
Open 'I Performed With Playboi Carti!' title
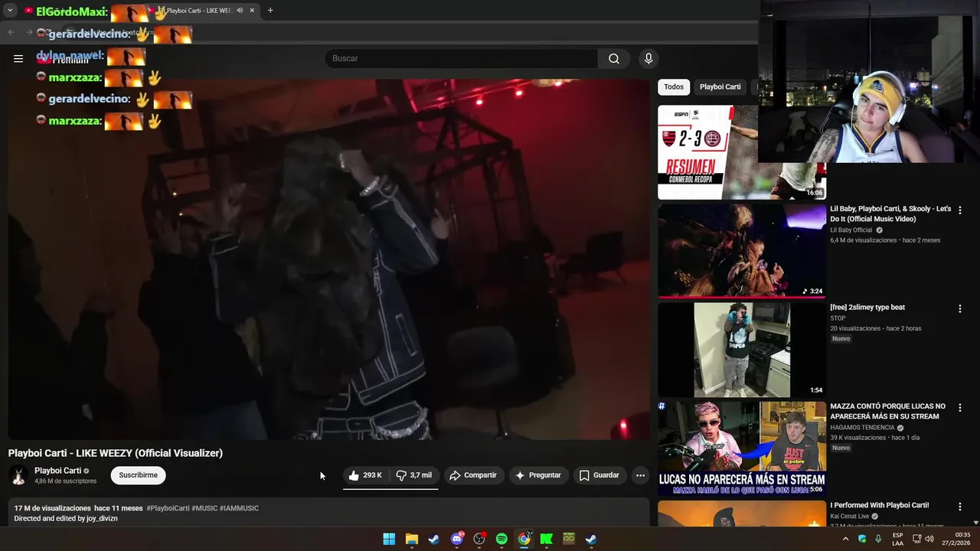pyautogui.click(x=880, y=505)
